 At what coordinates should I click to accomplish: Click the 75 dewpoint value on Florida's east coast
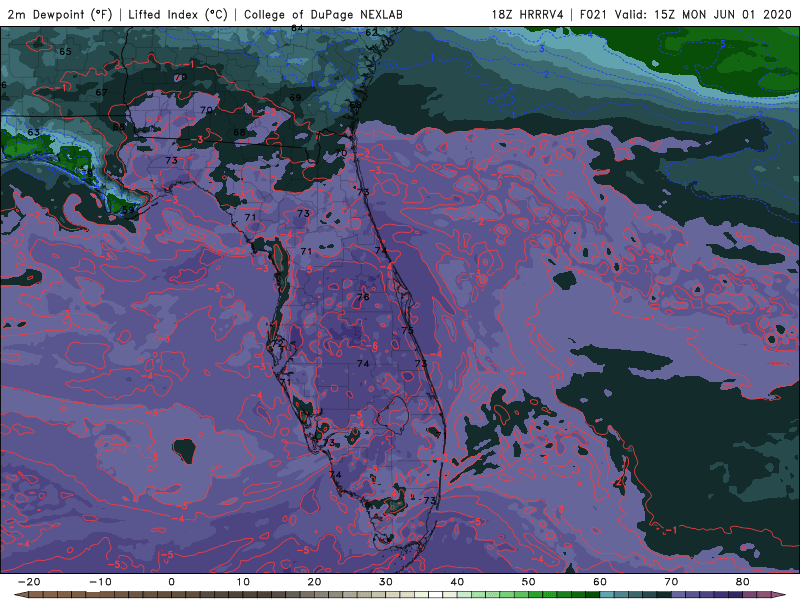[407, 331]
